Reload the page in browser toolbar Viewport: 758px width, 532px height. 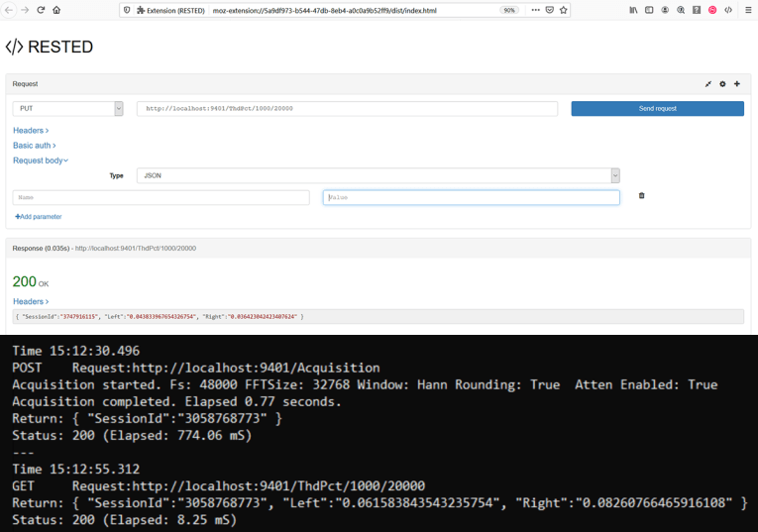[x=41, y=10]
